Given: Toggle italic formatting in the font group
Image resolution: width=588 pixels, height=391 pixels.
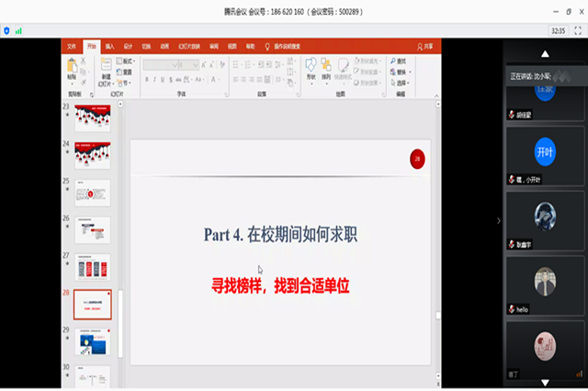Looking at the screenshot, I should [154, 79].
